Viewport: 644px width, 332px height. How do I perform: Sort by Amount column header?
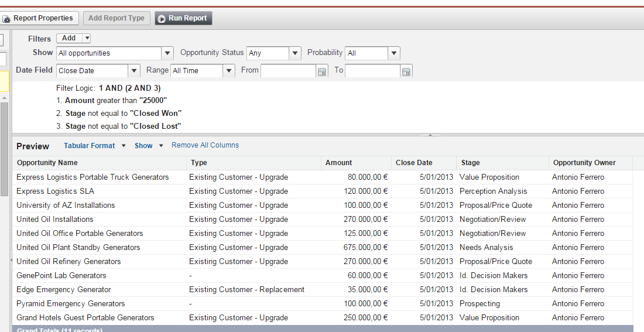(x=357, y=163)
